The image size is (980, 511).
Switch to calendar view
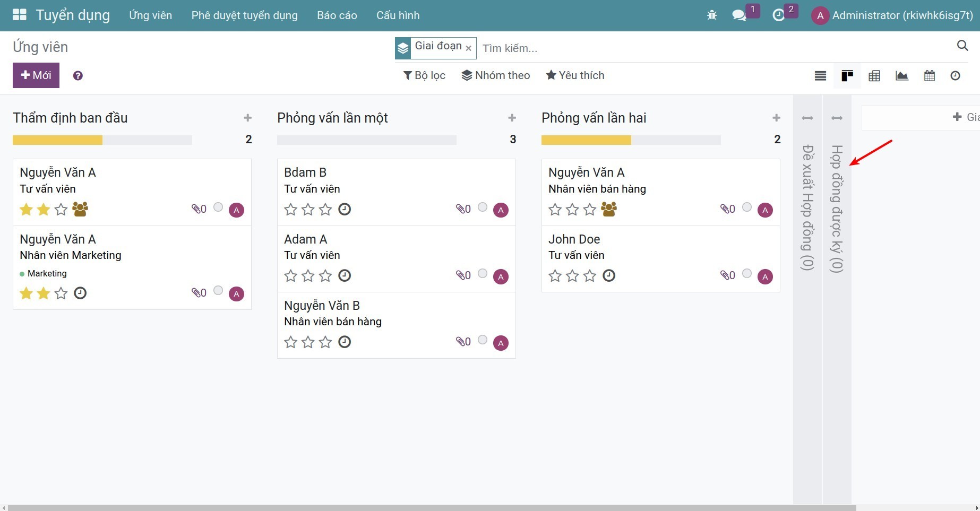point(929,76)
